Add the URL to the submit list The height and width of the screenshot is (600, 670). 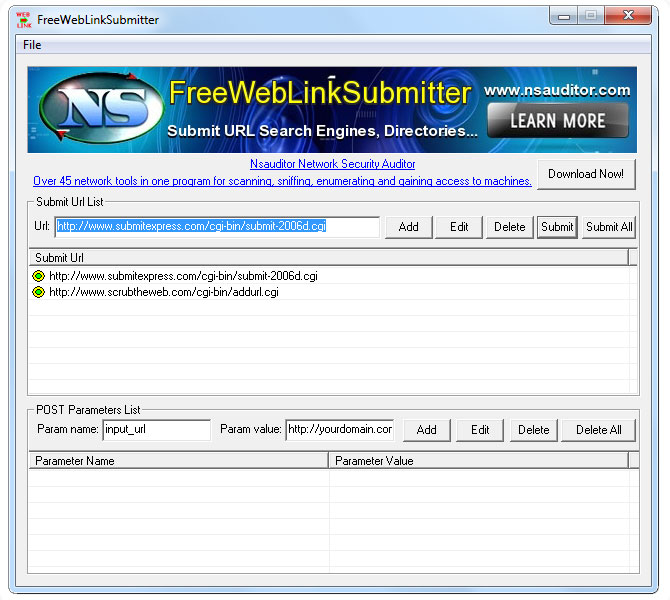click(x=408, y=227)
